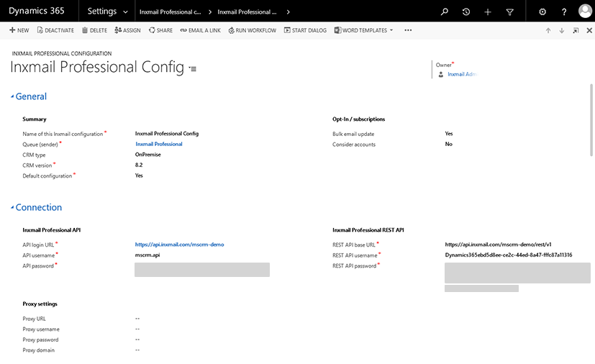
Task: Toggle Bulk email update Yes value
Action: coord(449,134)
